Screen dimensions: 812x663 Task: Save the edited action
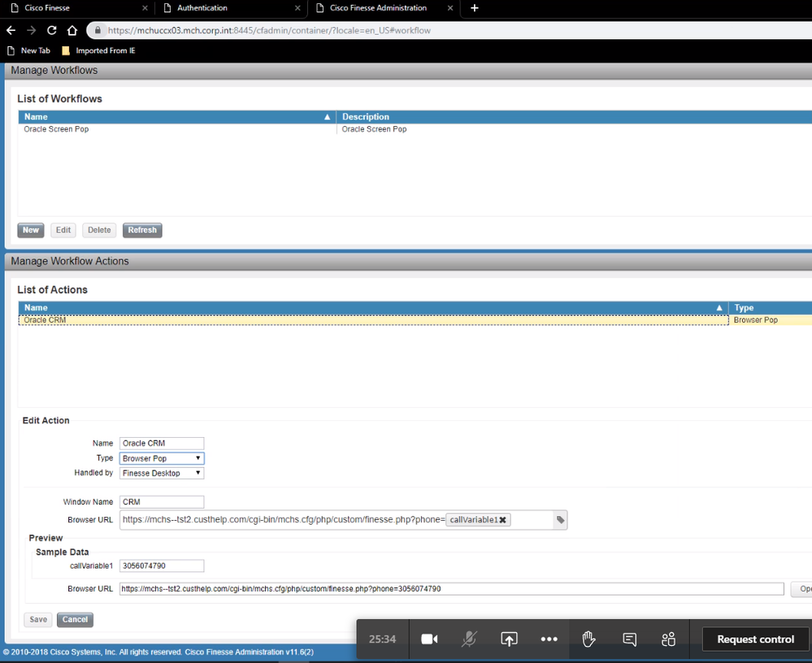click(x=38, y=619)
